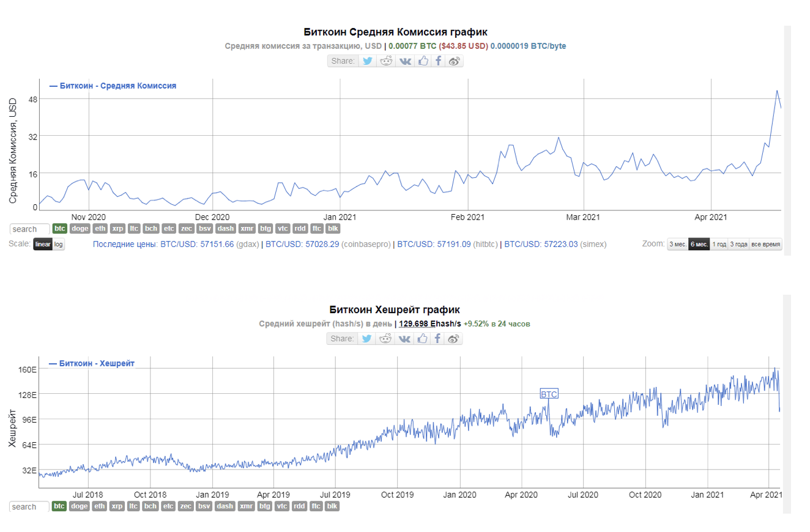The height and width of the screenshot is (532, 810).
Task: Share commission chart on Reddit
Action: tap(385, 61)
